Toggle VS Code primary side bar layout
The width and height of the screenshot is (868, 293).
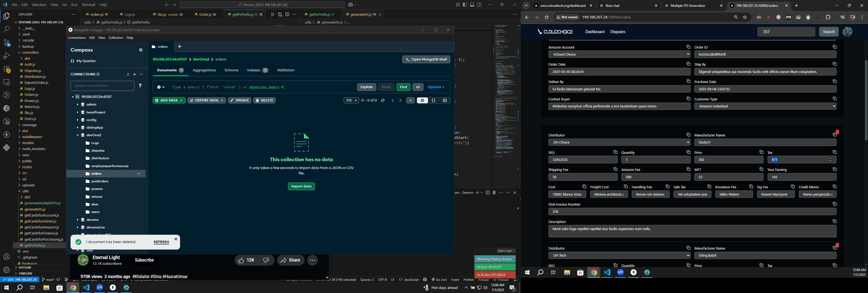465,5
